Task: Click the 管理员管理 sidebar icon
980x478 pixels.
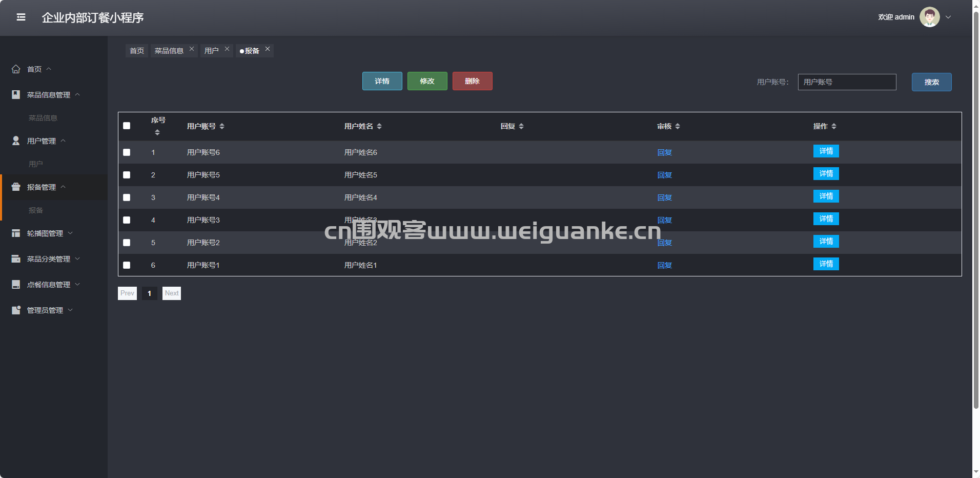Action: pos(16,310)
